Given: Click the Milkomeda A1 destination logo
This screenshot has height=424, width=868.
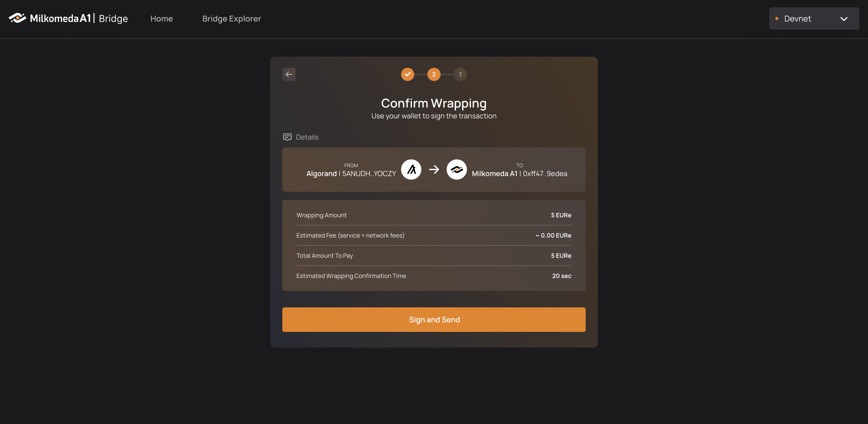Looking at the screenshot, I should coord(457,169).
